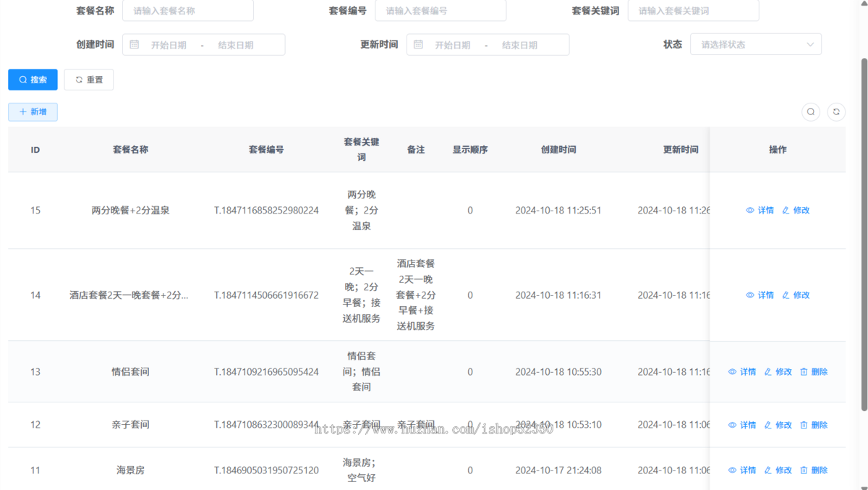868x490 pixels.
Task: Click created time 2024-10-18 11:16:31
Action: tap(558, 295)
